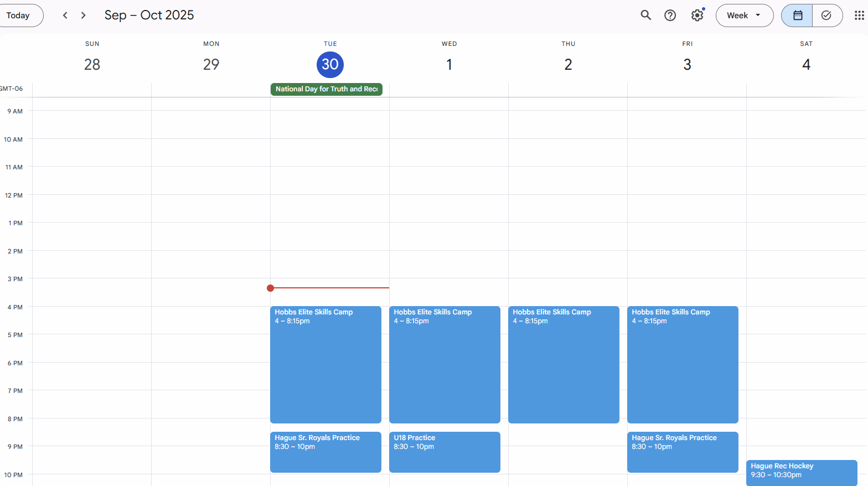Switch to Calendar view
The image size is (868, 486).
(797, 15)
